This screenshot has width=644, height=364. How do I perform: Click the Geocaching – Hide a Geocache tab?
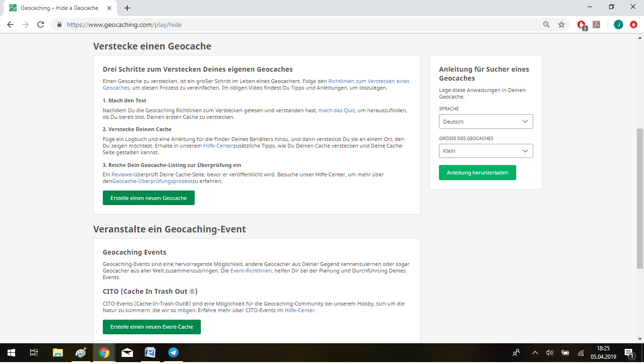(x=59, y=8)
